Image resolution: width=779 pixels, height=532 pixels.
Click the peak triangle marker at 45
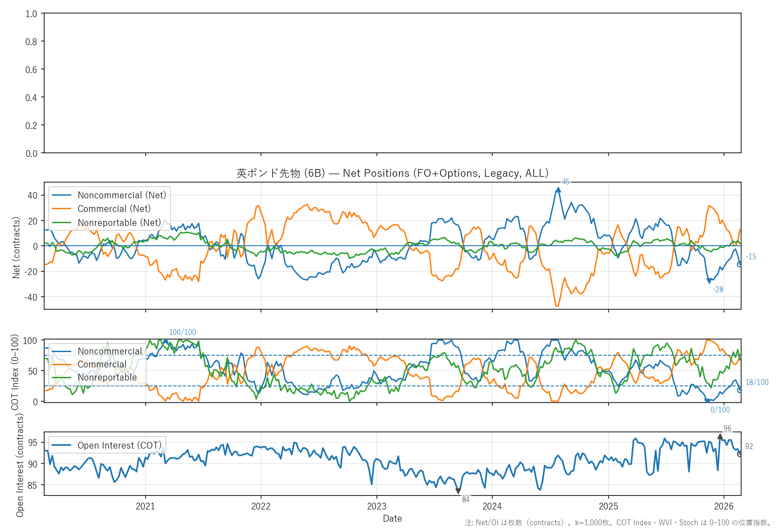pyautogui.click(x=558, y=190)
